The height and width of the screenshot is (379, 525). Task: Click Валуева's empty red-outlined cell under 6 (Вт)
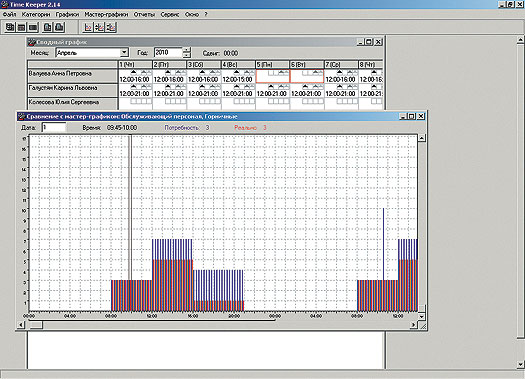tap(307, 76)
